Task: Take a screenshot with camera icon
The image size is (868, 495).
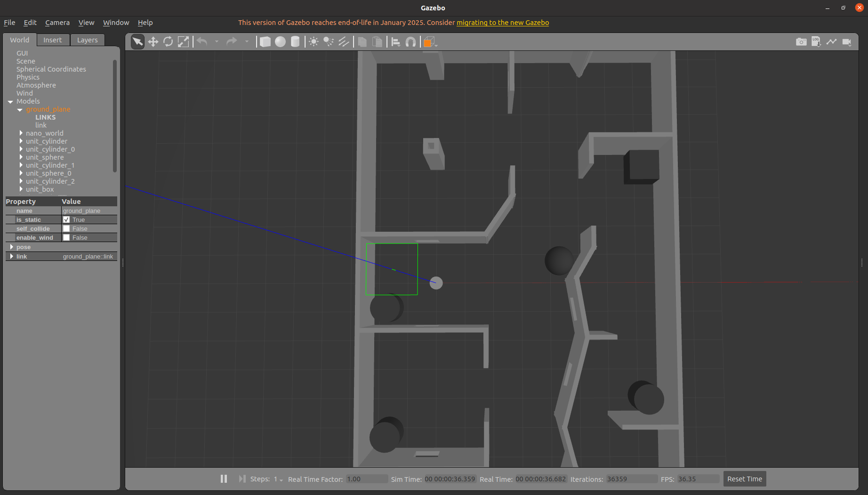Action: click(x=801, y=42)
